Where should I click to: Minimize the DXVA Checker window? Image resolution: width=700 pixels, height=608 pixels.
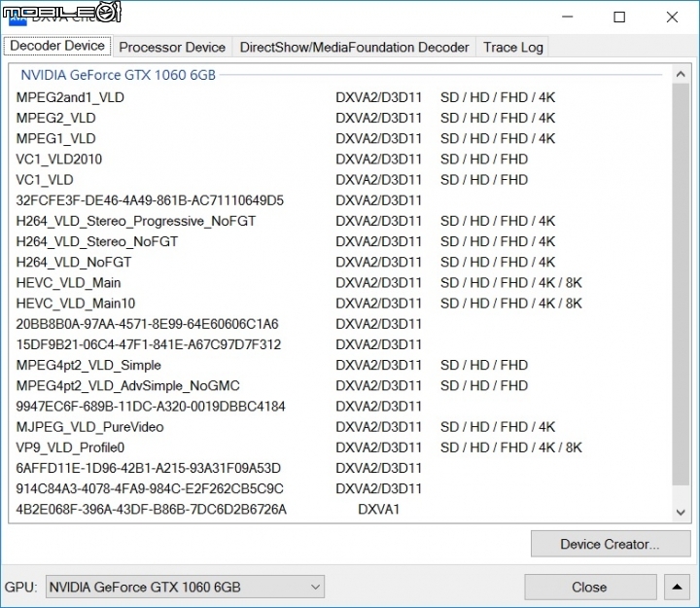click(x=567, y=17)
